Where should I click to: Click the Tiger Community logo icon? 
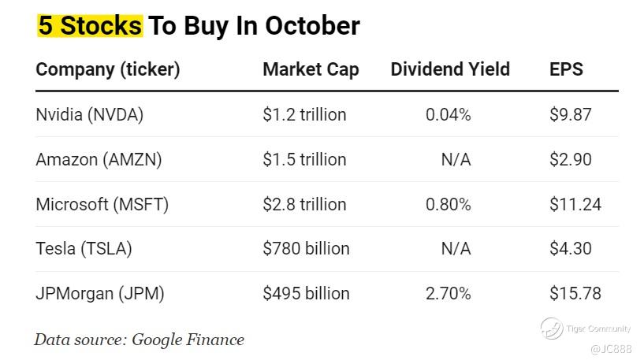(x=551, y=327)
